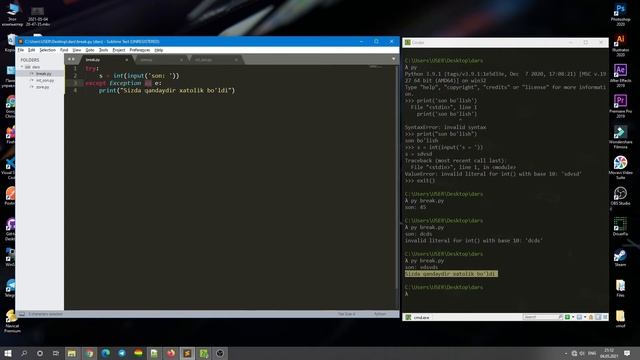Click the Windows Start button
Screen dimensions: 640x360
[x=8, y=353]
